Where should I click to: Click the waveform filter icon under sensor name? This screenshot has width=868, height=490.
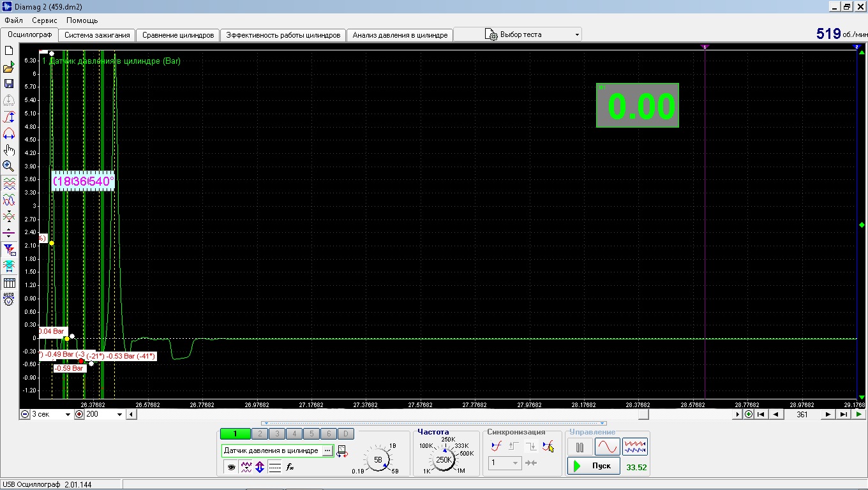click(246, 467)
